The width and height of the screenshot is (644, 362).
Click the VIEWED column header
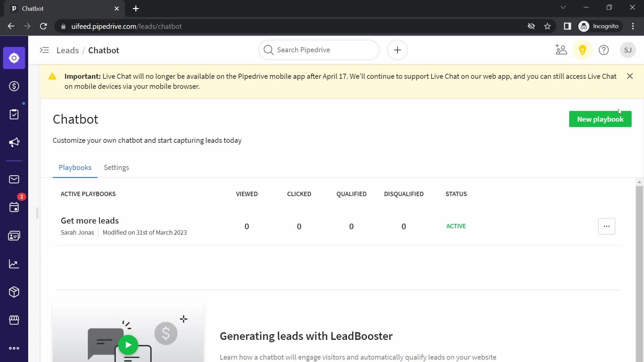point(247,194)
